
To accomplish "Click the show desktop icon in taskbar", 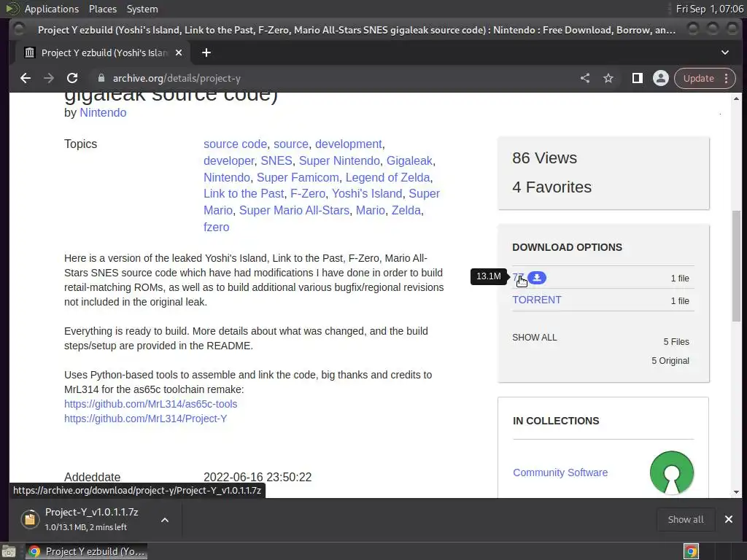I will click(9, 551).
